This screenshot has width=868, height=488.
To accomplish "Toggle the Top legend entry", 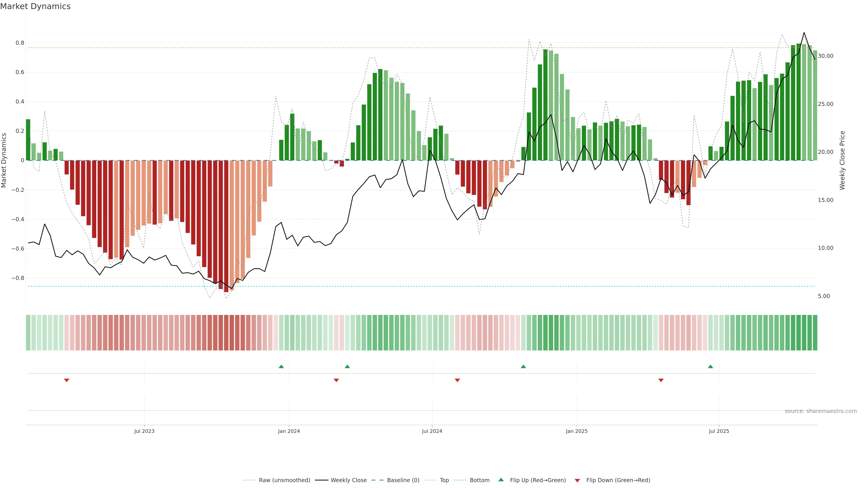I will 444,480.
